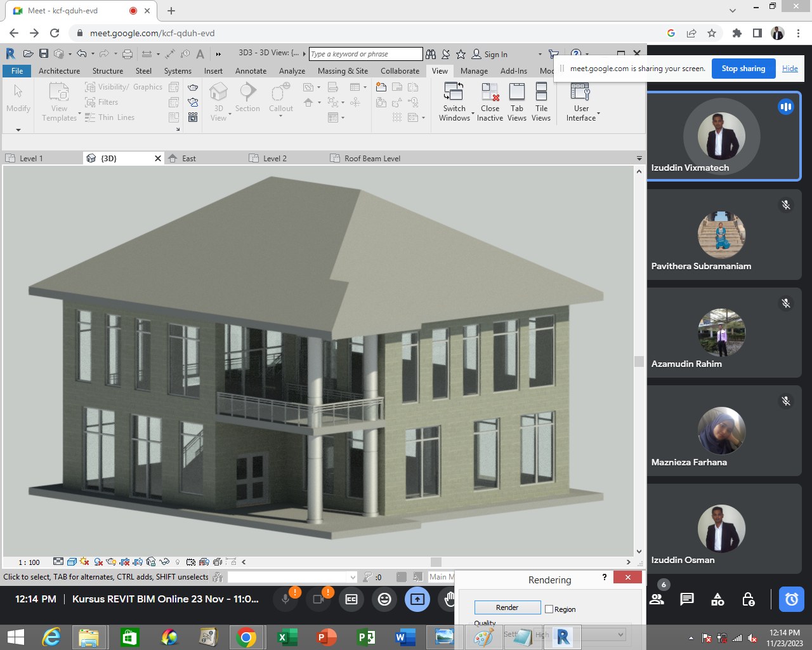The height and width of the screenshot is (650, 812).
Task: Open Revit from the Windows taskbar
Action: point(563,637)
